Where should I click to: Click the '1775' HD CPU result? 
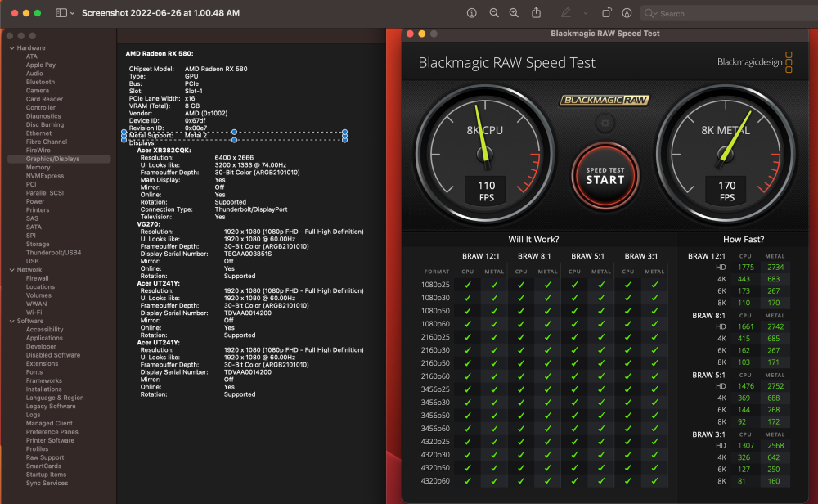point(745,267)
